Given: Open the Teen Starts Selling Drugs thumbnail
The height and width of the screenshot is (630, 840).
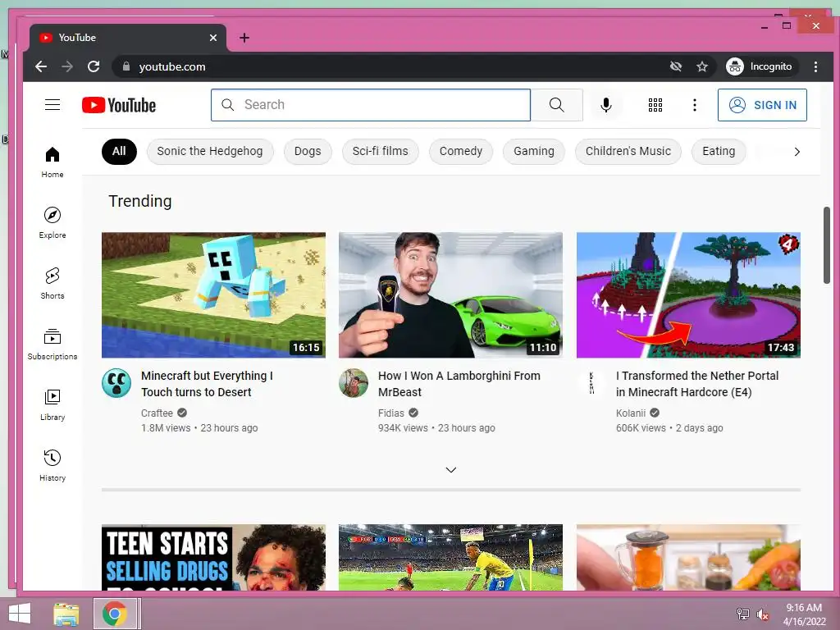Looking at the screenshot, I should click(213, 557).
